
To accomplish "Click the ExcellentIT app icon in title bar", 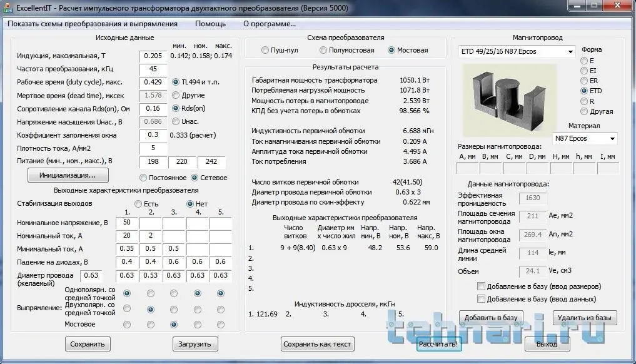I will pos(8,8).
